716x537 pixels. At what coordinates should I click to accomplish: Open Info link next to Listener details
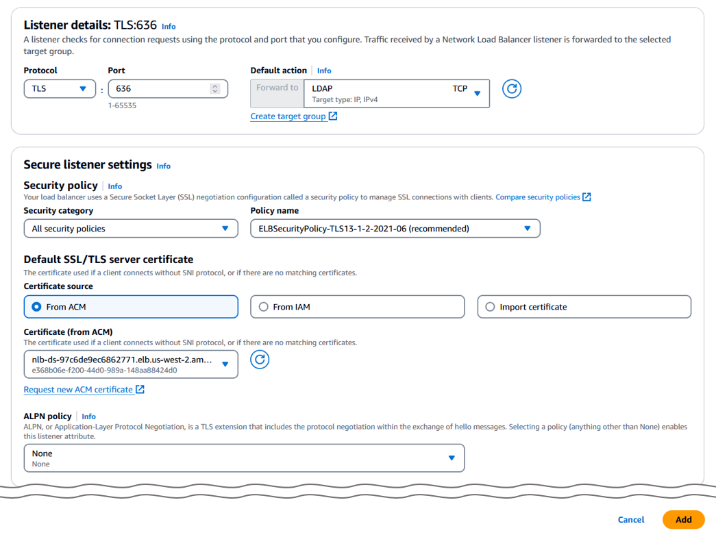pos(168,26)
